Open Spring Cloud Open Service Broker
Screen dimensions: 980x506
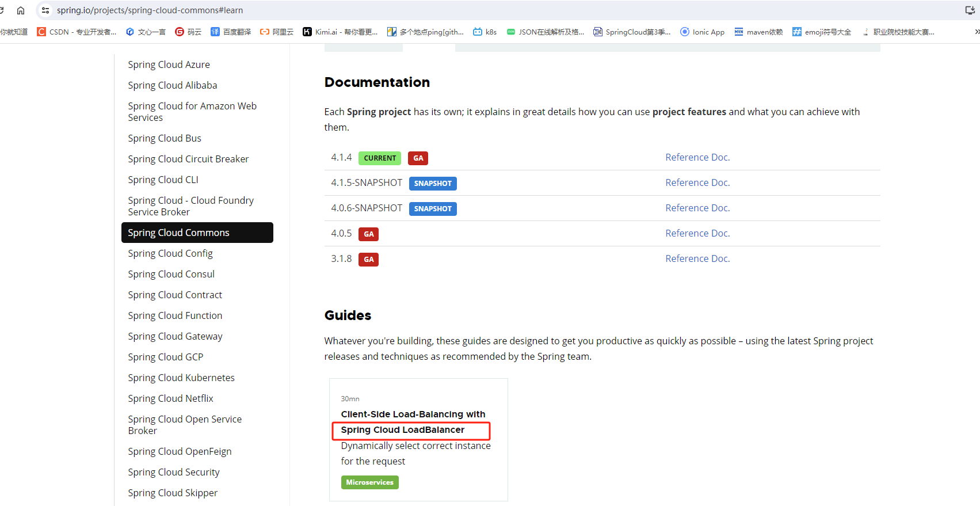(x=185, y=425)
